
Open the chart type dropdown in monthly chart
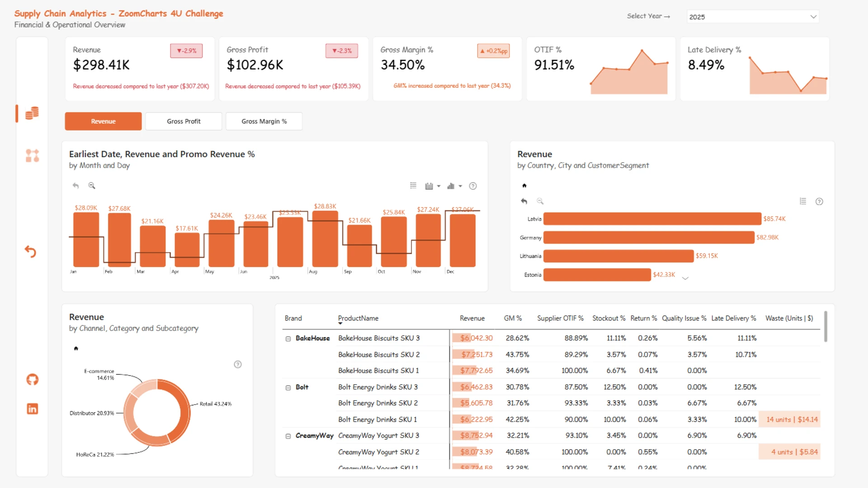tap(454, 186)
